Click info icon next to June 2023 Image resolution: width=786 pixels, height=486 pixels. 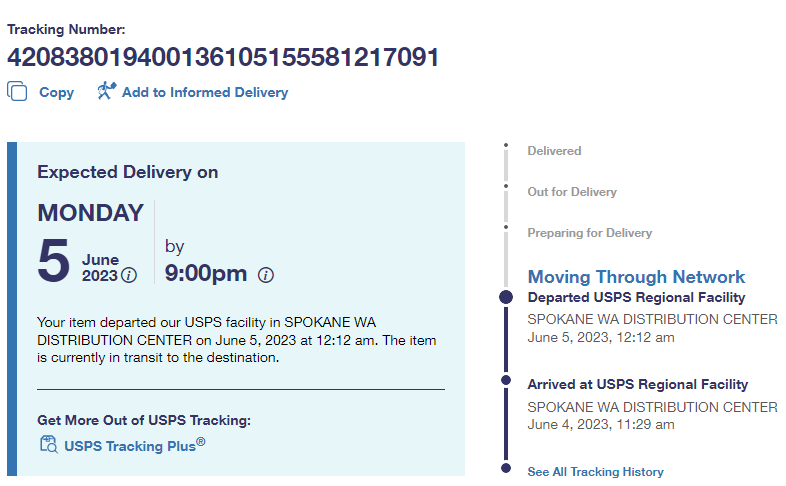(x=129, y=275)
